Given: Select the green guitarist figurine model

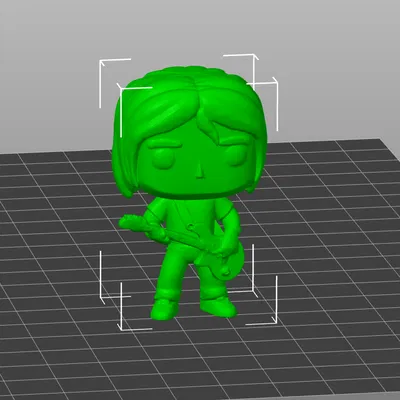Looking at the screenshot, I should pyautogui.click(x=189, y=193).
